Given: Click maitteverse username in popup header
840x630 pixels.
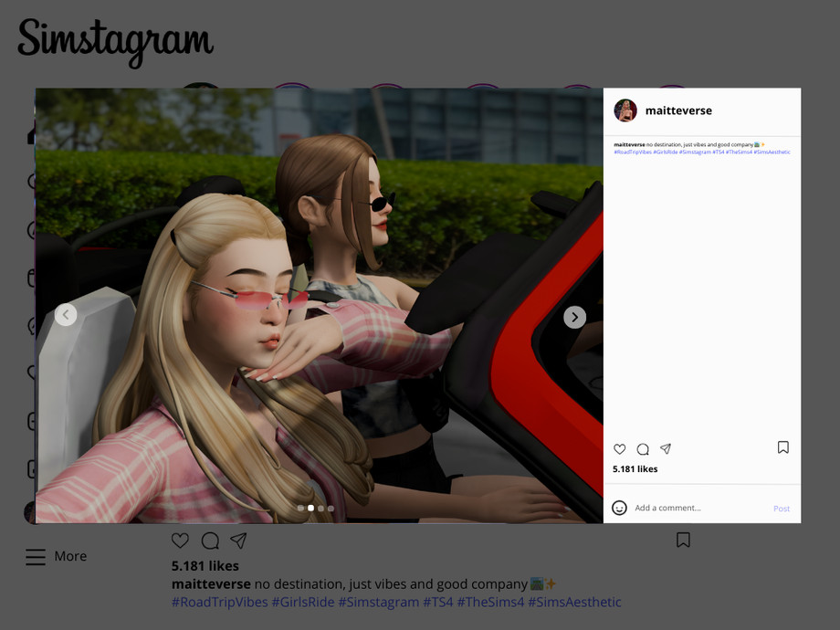Looking at the screenshot, I should pyautogui.click(x=678, y=110).
